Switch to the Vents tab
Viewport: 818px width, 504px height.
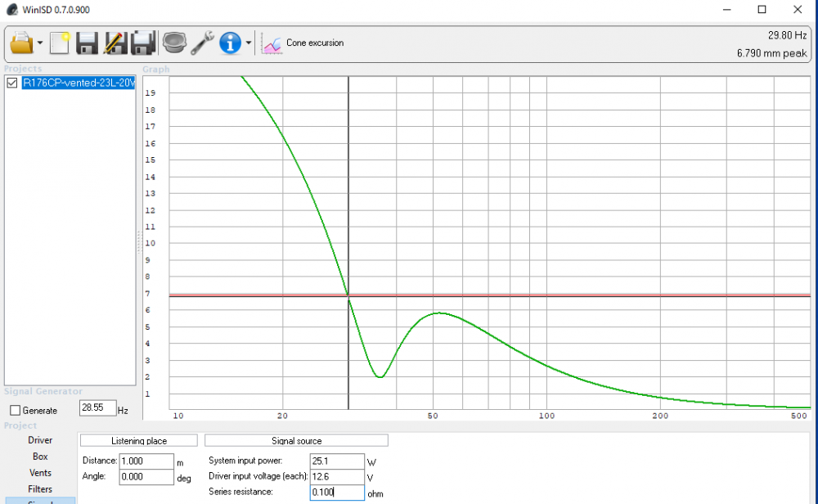[40, 473]
